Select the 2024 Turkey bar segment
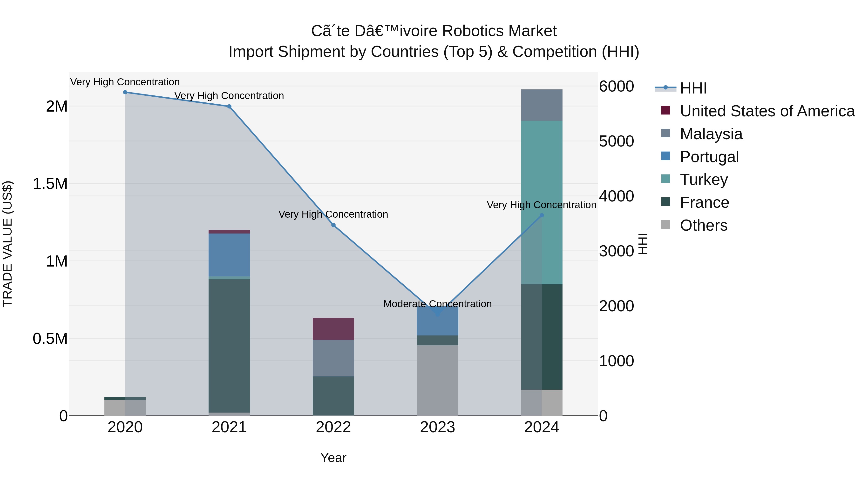This screenshot has width=868, height=488. click(542, 203)
